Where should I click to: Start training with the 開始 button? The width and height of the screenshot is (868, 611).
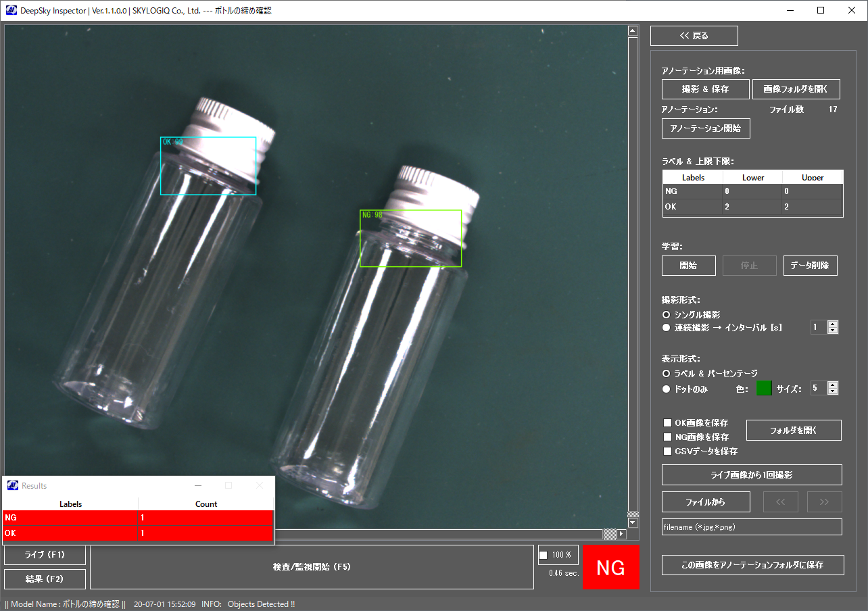[x=689, y=266]
